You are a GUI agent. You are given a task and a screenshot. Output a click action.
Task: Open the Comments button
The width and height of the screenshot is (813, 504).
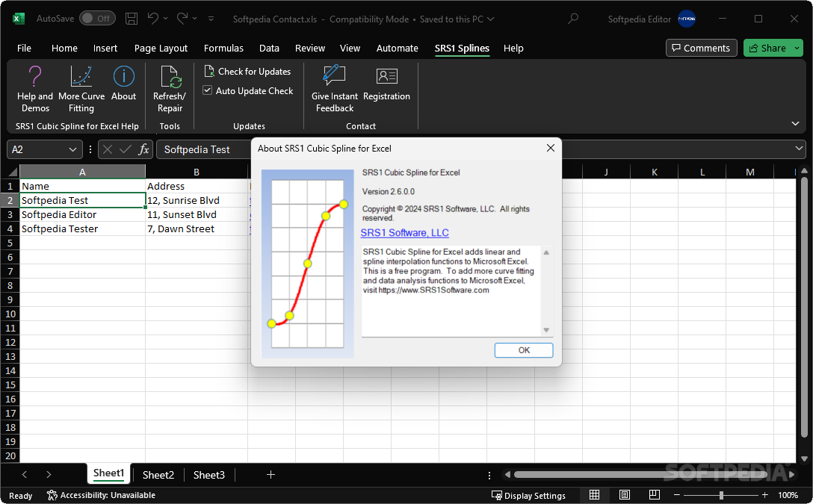[701, 49]
